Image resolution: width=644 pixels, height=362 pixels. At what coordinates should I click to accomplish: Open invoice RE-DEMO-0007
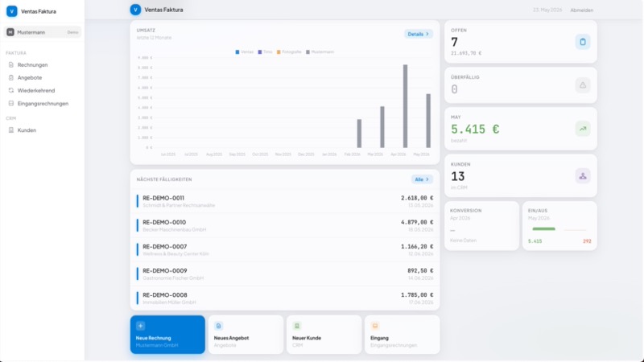[x=285, y=249]
